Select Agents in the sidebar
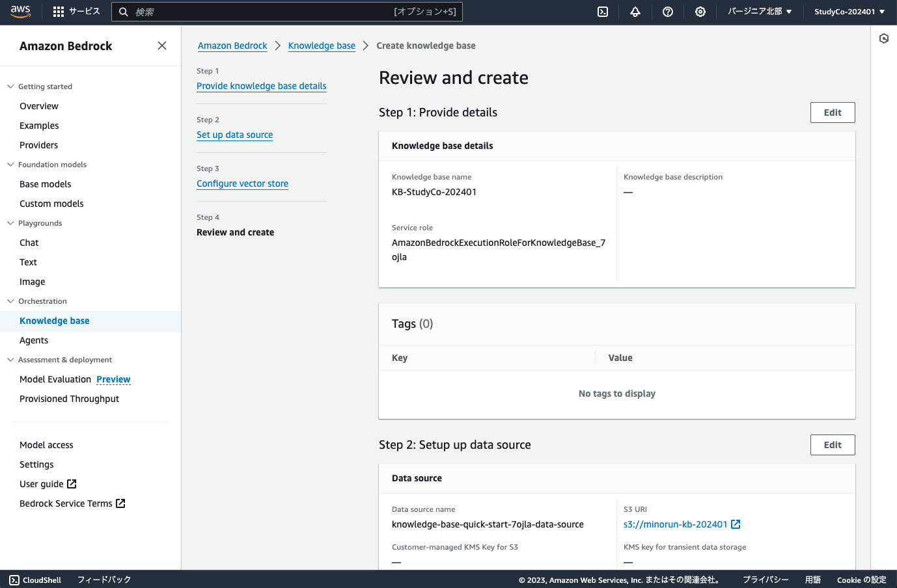The image size is (897, 588). point(33,340)
